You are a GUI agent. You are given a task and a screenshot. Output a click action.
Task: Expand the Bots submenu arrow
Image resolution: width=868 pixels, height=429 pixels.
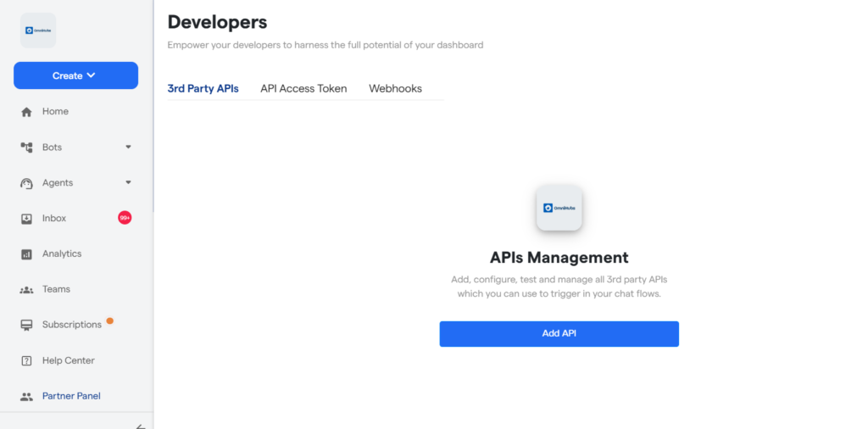(129, 148)
